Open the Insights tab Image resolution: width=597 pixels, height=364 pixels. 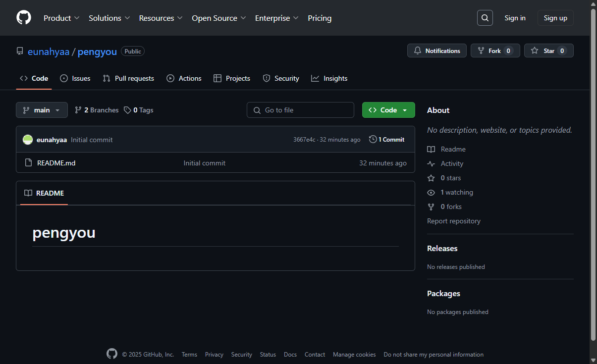pyautogui.click(x=329, y=78)
